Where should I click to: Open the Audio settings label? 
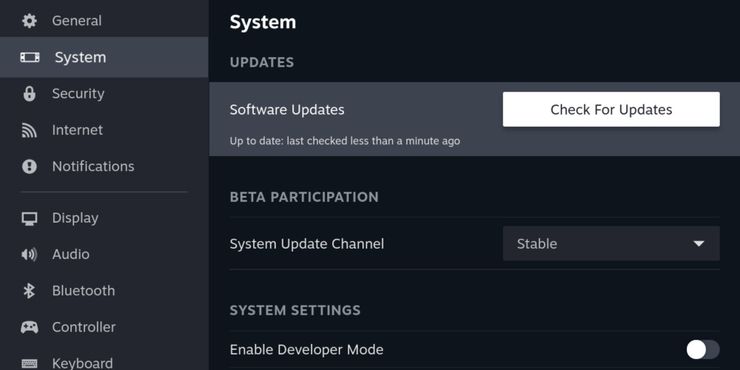[x=71, y=254]
